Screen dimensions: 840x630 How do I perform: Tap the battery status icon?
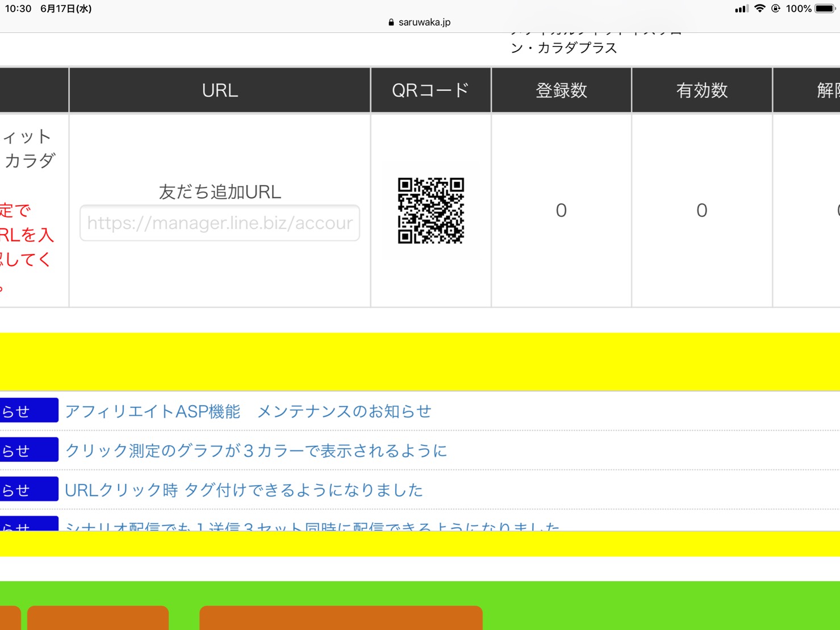(825, 9)
